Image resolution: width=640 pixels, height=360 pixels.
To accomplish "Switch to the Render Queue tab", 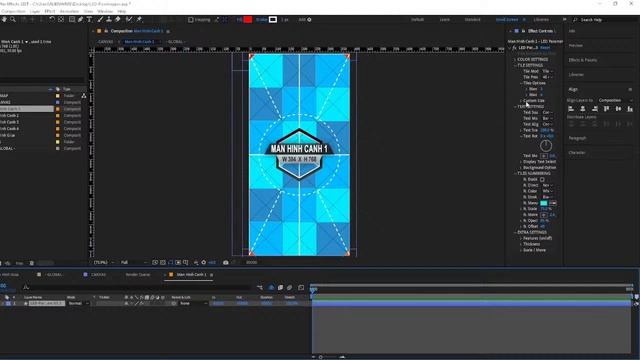I will pyautogui.click(x=138, y=275).
